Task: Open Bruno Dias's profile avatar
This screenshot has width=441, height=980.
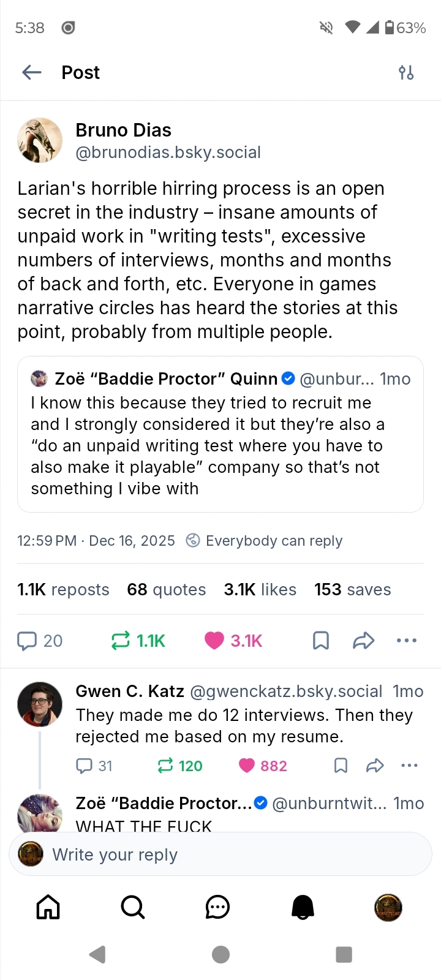Action: [x=40, y=140]
